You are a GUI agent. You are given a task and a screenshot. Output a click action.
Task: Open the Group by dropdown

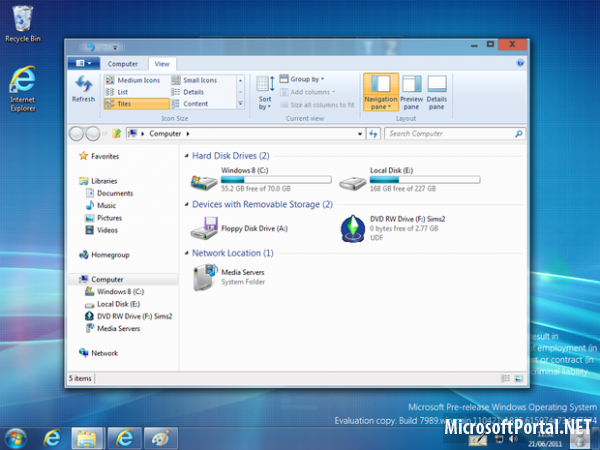[x=302, y=79]
